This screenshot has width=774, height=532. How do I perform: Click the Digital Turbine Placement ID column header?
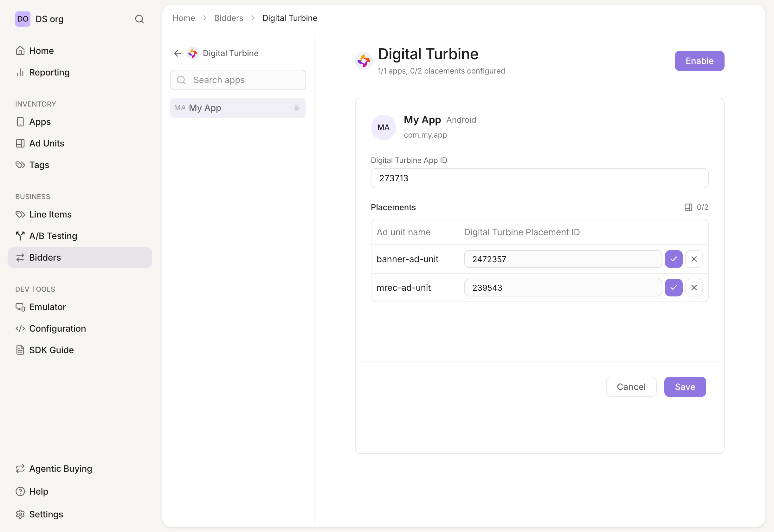[x=522, y=232]
